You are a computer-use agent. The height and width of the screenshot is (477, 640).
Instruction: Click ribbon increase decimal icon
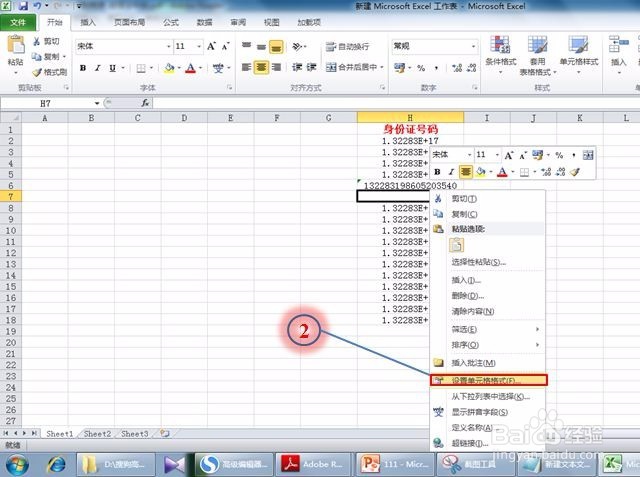pos(457,68)
